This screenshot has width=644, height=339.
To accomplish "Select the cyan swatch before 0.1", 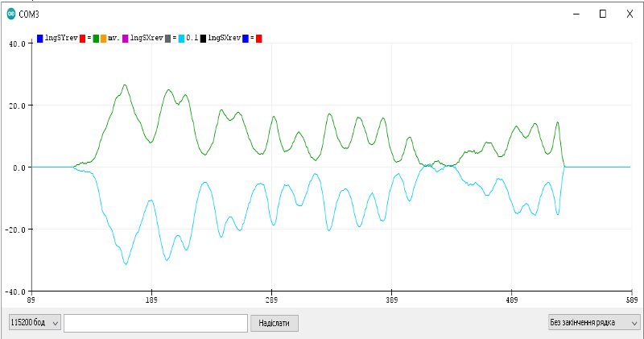I will (180, 38).
